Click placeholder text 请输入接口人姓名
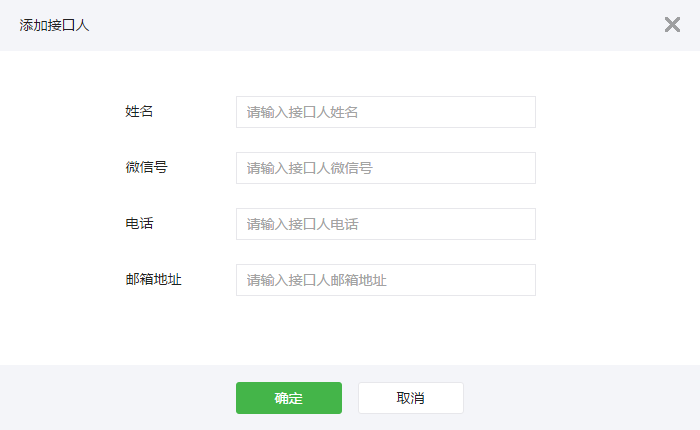700x430 pixels. pyautogui.click(x=302, y=112)
